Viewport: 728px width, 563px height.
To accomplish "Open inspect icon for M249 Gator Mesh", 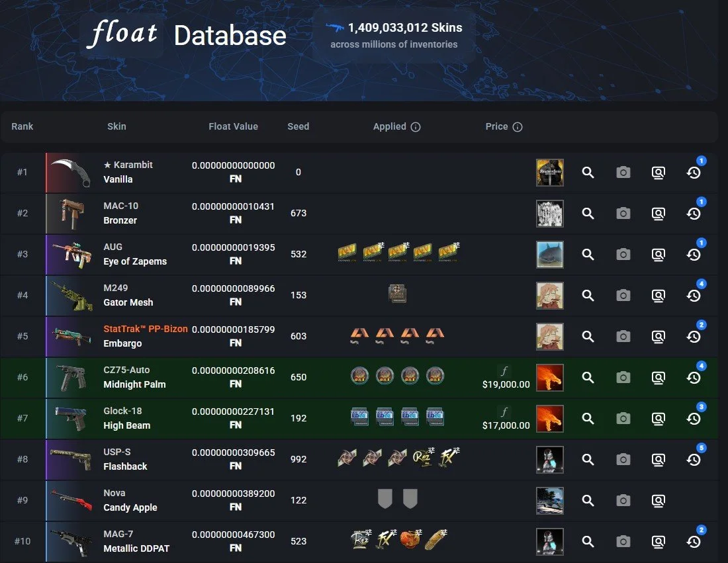I will (659, 296).
